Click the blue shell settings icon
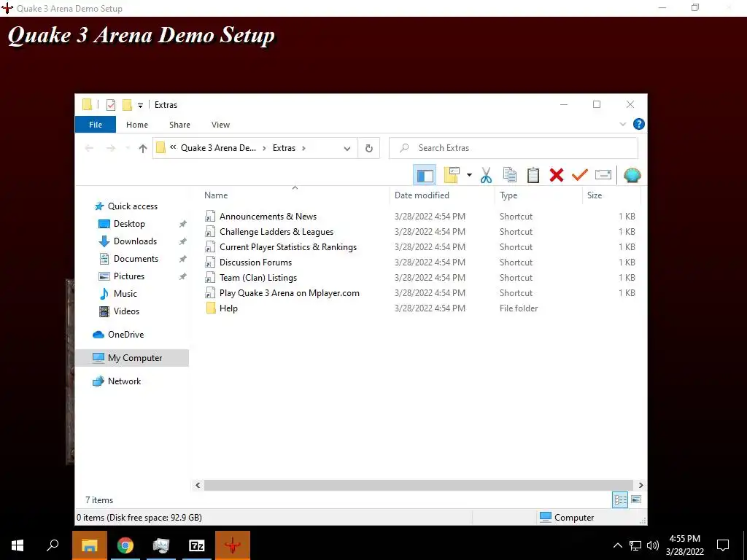747x560 pixels. coord(632,175)
